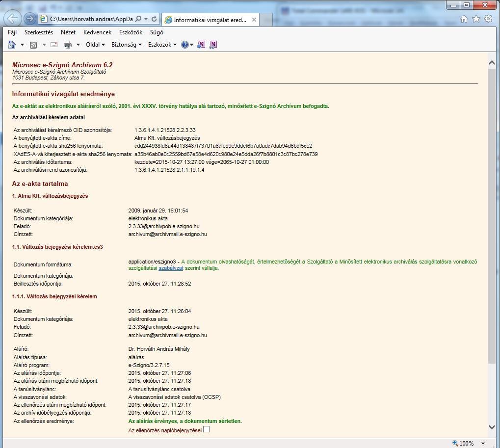Screen dimensions: 500x448
Task: Click the 'A tanúsítványlánc csatolva' value
Action: (x=159, y=389)
